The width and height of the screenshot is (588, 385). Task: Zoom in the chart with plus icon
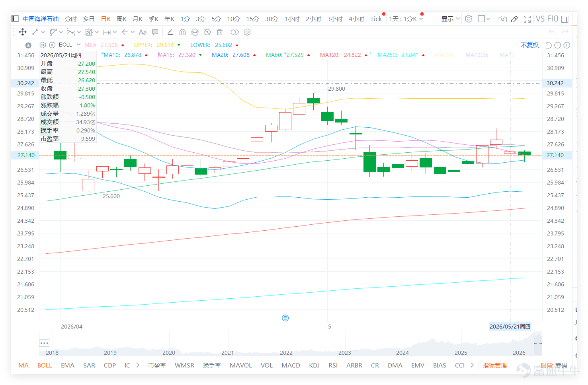567,45
